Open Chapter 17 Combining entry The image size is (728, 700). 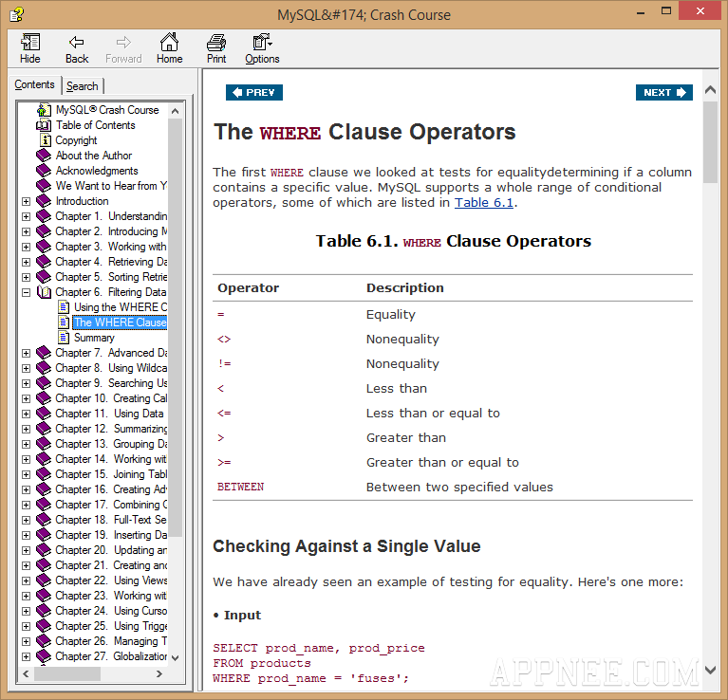click(x=111, y=505)
